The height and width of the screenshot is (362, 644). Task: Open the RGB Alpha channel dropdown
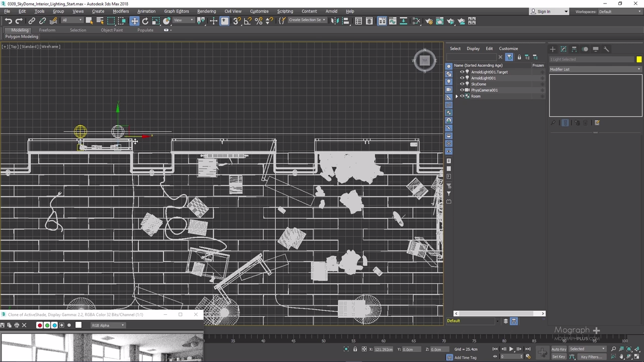(108, 325)
